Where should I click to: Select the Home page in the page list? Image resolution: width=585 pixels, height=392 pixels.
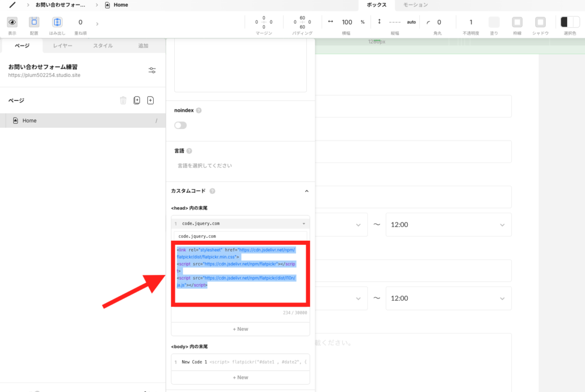pyautogui.click(x=83, y=120)
